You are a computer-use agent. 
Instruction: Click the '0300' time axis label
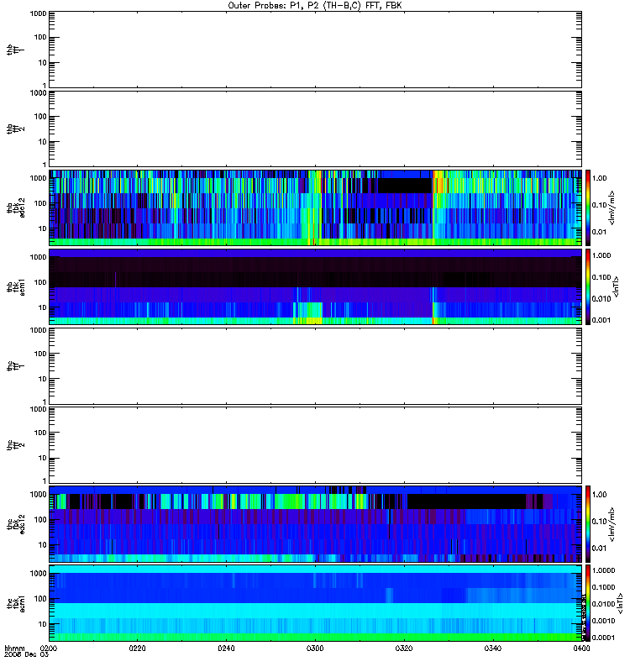click(x=315, y=648)
